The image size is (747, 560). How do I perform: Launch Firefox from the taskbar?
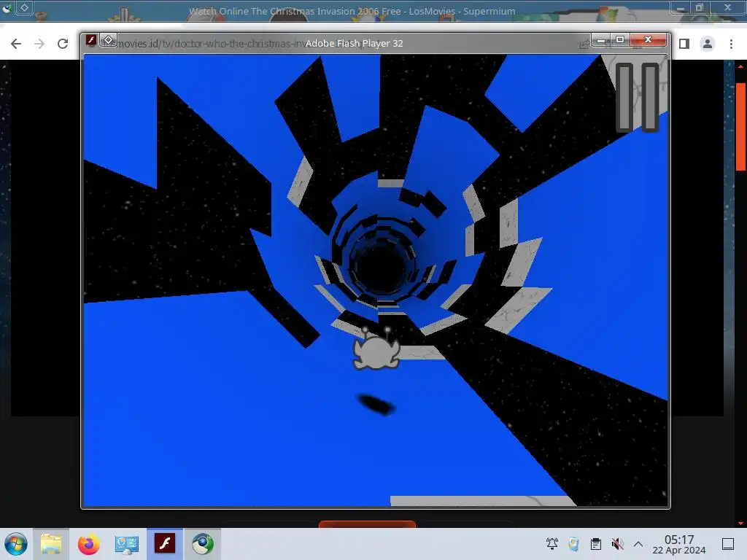[x=88, y=544]
